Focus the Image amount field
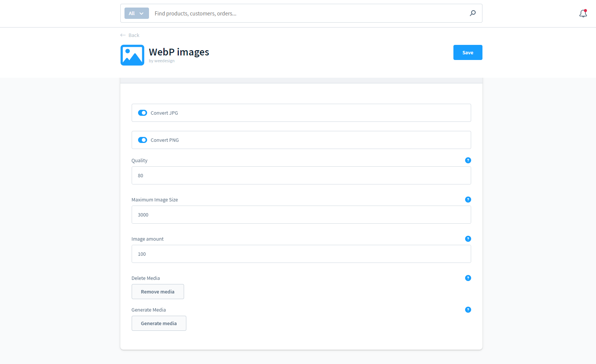 [301, 254]
